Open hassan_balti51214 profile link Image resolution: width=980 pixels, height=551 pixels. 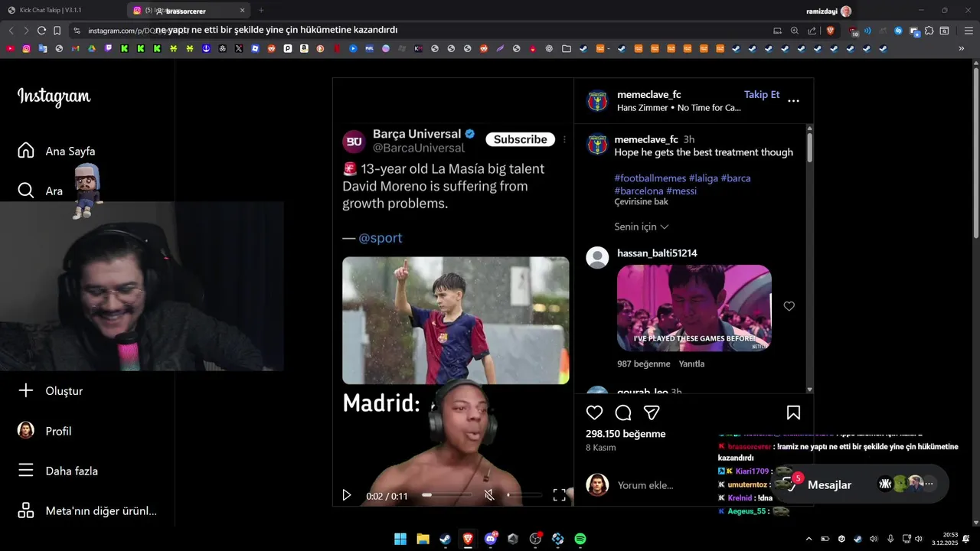pos(657,253)
